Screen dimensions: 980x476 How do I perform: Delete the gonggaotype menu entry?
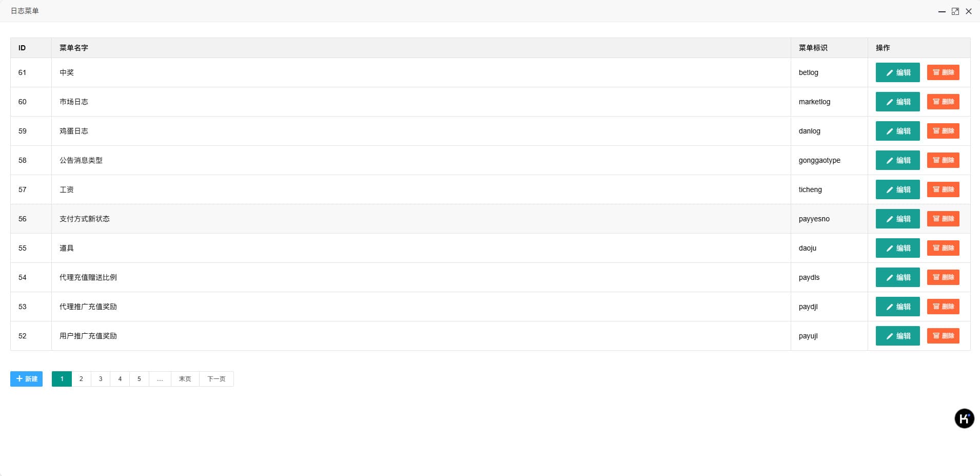943,160
